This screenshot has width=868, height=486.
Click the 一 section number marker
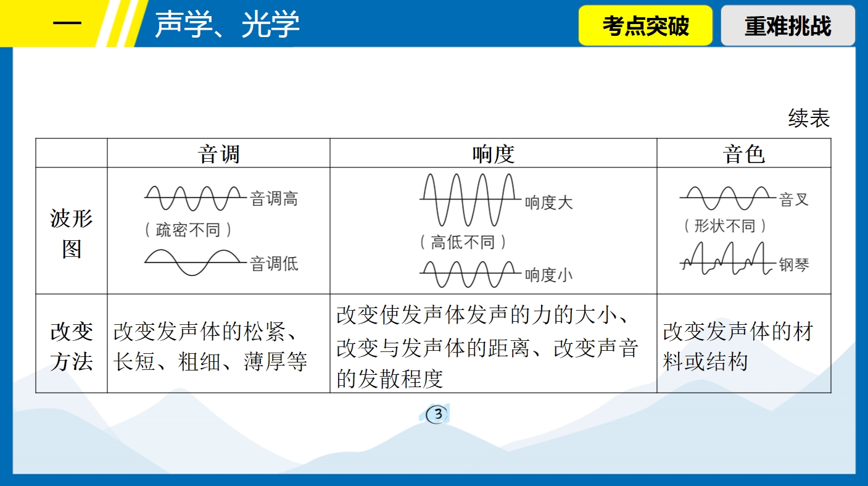point(67,24)
